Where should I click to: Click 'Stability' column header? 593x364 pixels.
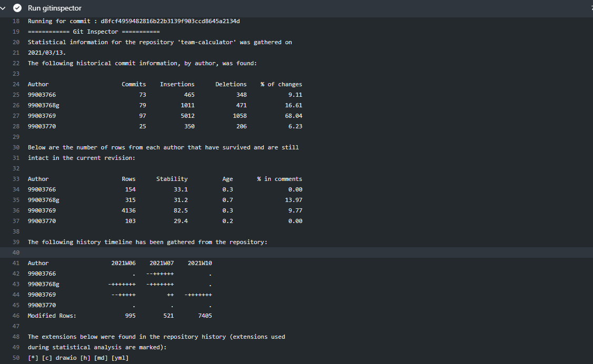pyautogui.click(x=172, y=179)
